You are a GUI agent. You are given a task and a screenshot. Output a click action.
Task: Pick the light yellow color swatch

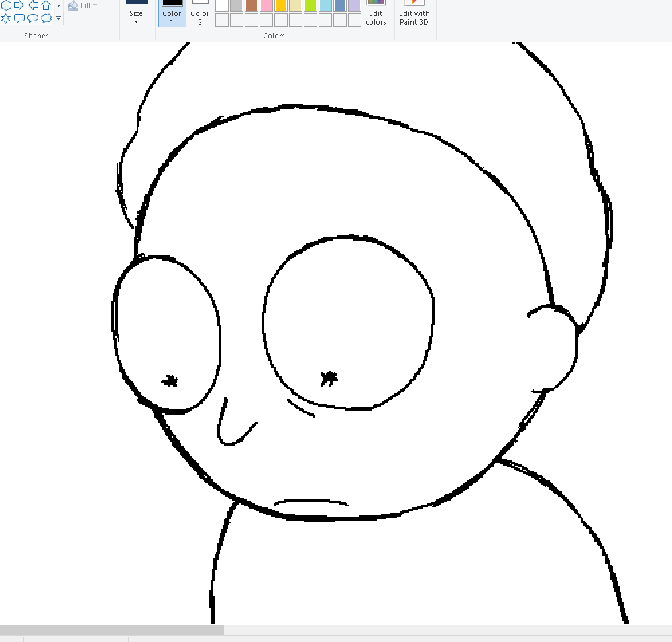click(x=296, y=5)
